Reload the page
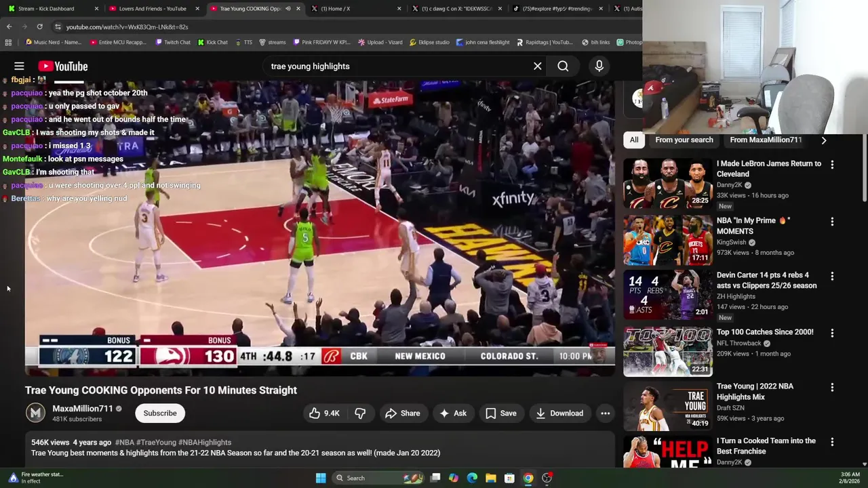The height and width of the screenshot is (488, 868). 40,26
